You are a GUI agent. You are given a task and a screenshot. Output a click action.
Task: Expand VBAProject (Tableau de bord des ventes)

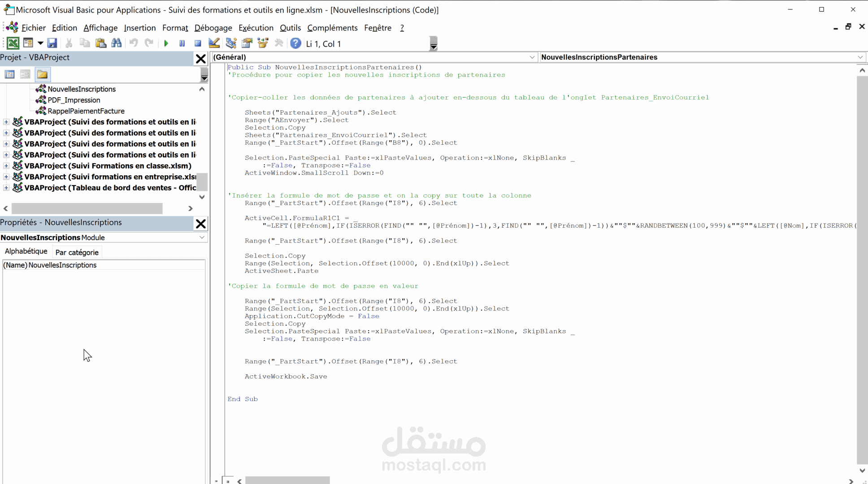point(6,188)
